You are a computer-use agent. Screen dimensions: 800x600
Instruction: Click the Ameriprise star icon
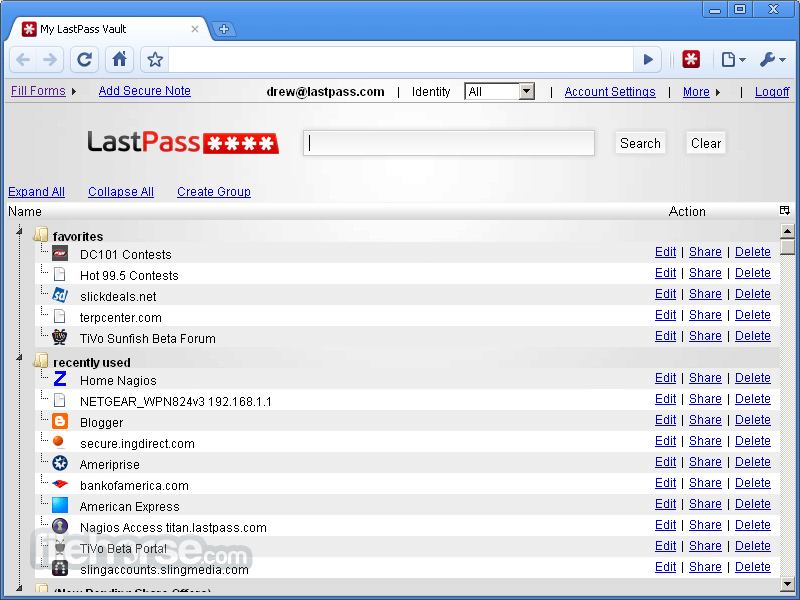[60, 463]
